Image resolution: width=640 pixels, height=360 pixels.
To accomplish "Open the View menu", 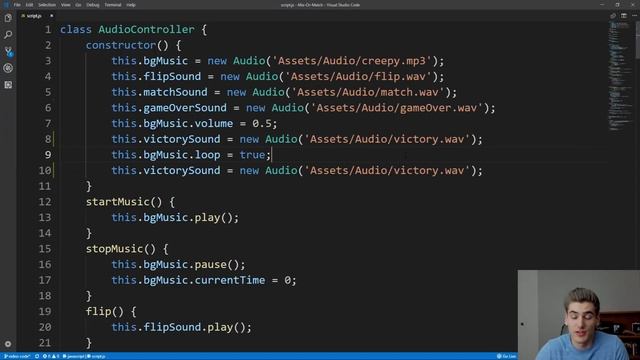I will [65, 5].
